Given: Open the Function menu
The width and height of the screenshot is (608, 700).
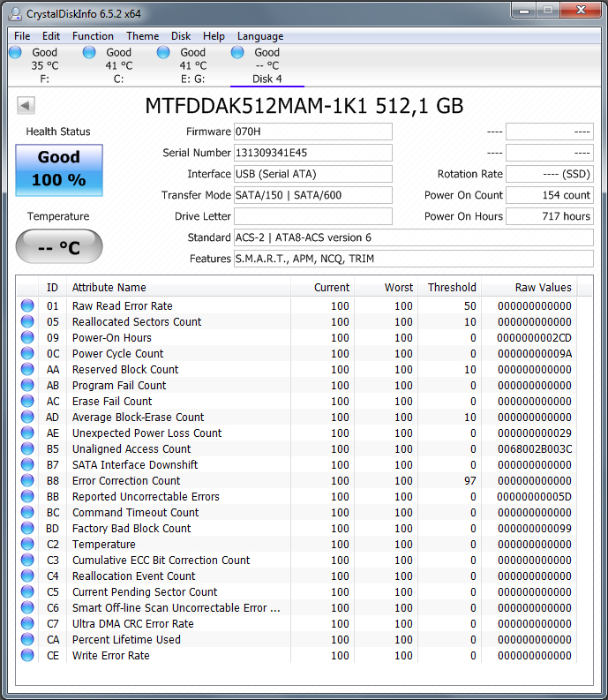Looking at the screenshot, I should 93,36.
